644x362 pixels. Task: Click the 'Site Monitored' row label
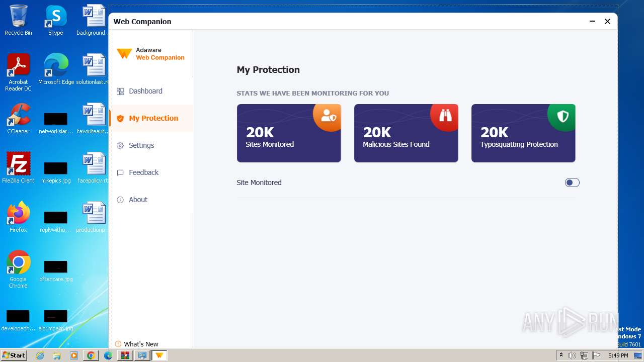259,183
